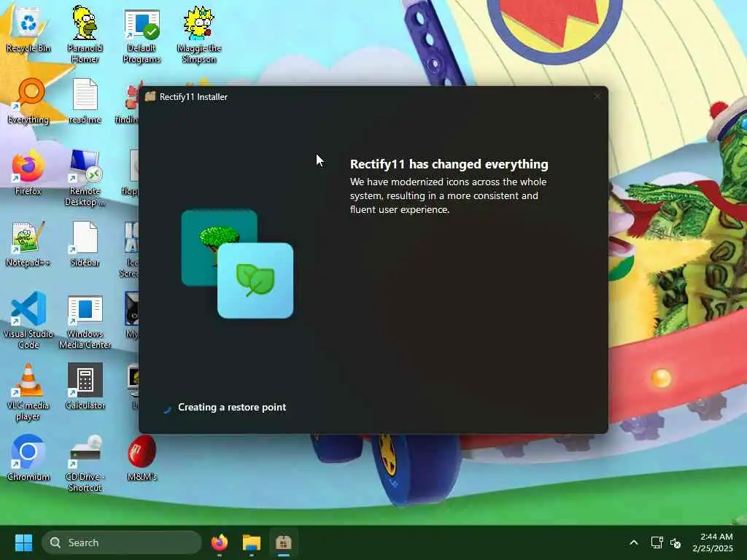Open File Explorer from the taskbar
747x560 pixels.
pos(251,542)
